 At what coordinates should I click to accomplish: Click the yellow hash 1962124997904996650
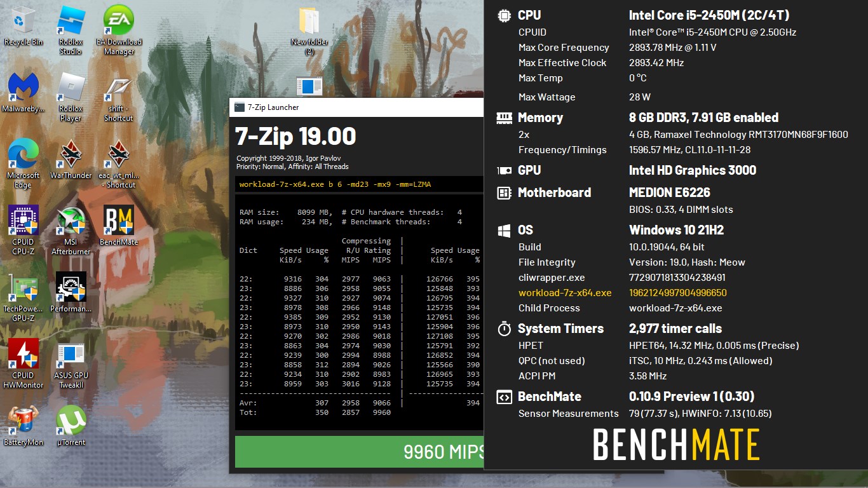coord(678,293)
